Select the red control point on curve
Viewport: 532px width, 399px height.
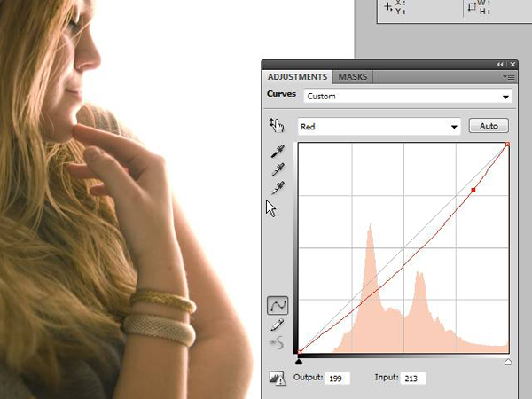pos(473,190)
